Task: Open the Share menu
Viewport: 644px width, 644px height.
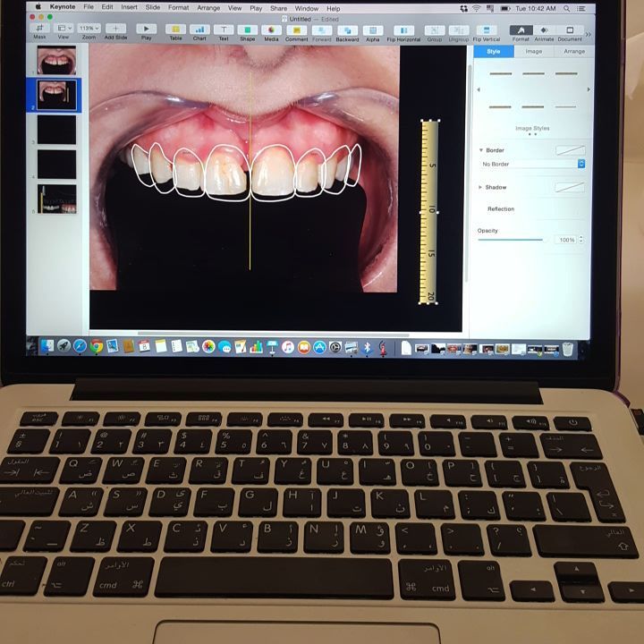Action: [x=278, y=8]
